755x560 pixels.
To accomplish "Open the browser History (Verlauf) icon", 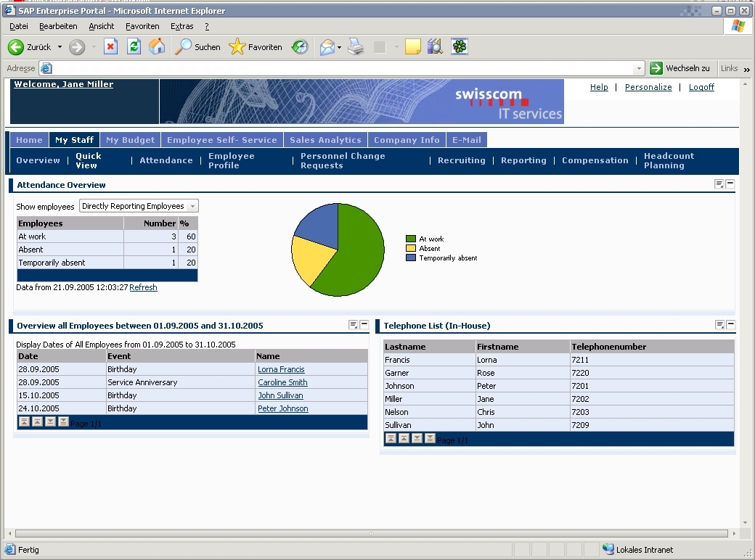I will coord(300,47).
